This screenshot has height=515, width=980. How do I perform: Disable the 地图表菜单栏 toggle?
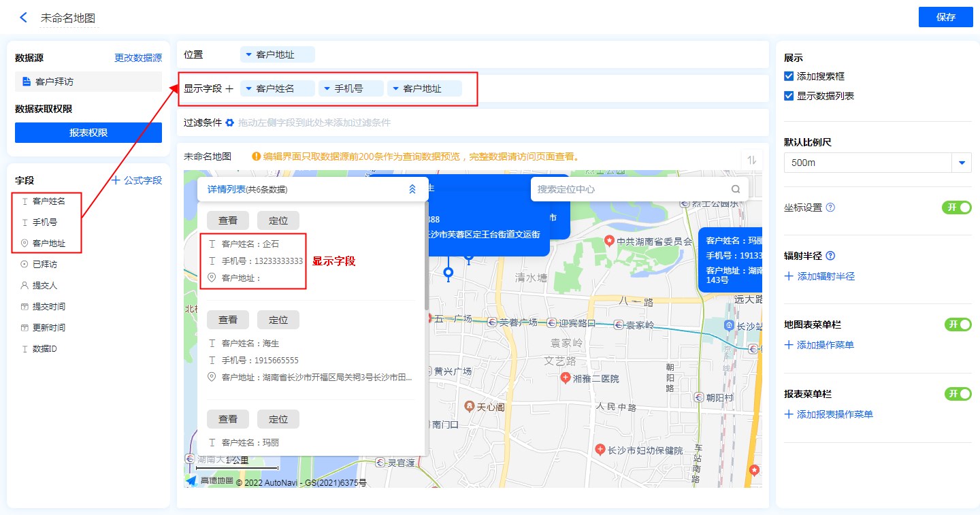coord(957,325)
